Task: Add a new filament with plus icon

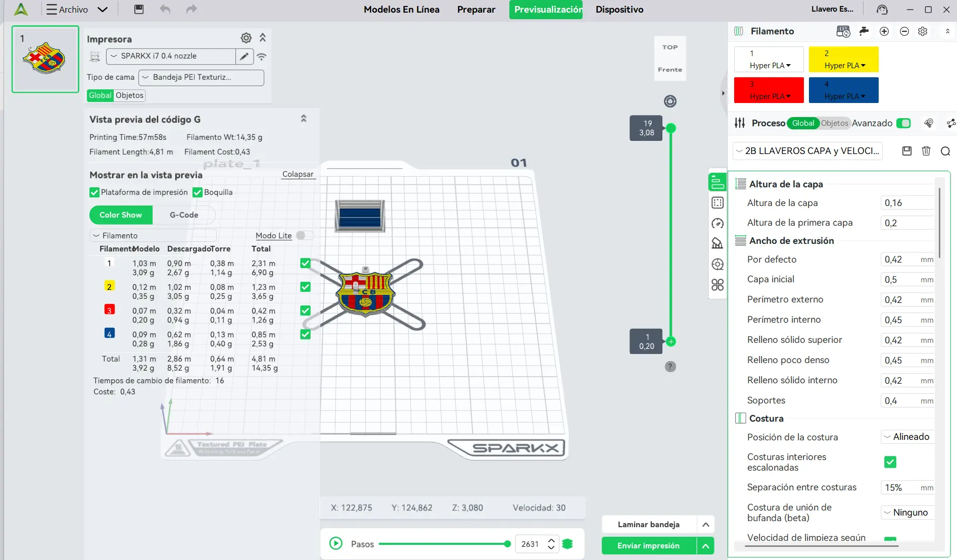Action: (x=884, y=31)
